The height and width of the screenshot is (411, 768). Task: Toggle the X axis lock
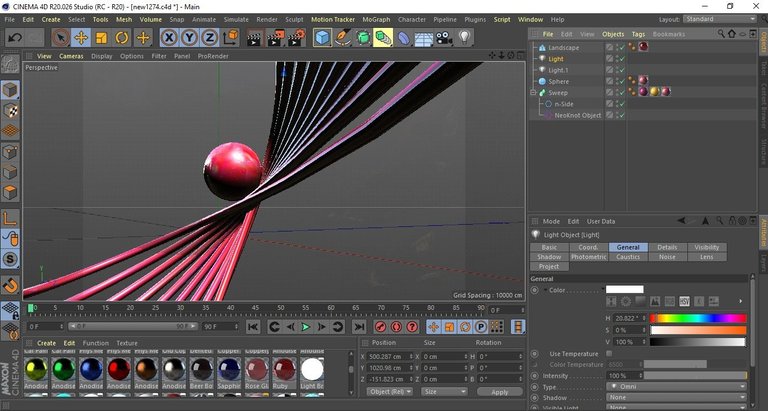point(169,38)
